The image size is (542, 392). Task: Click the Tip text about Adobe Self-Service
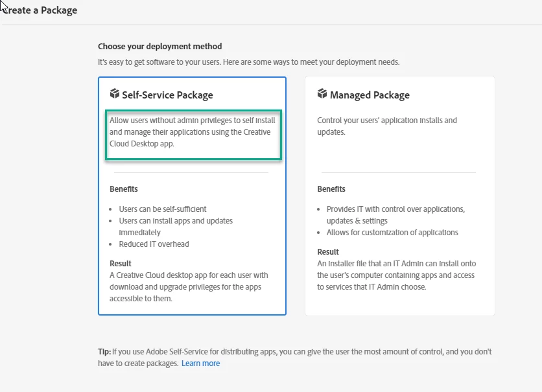coord(294,358)
